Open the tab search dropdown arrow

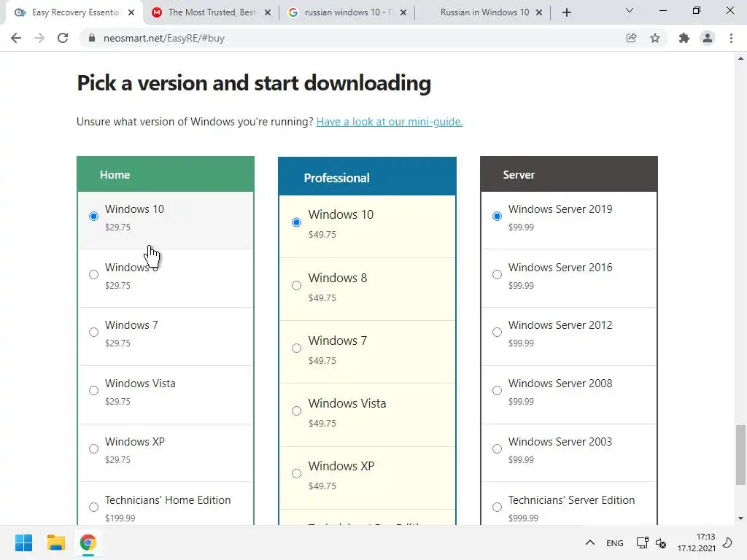click(x=630, y=10)
